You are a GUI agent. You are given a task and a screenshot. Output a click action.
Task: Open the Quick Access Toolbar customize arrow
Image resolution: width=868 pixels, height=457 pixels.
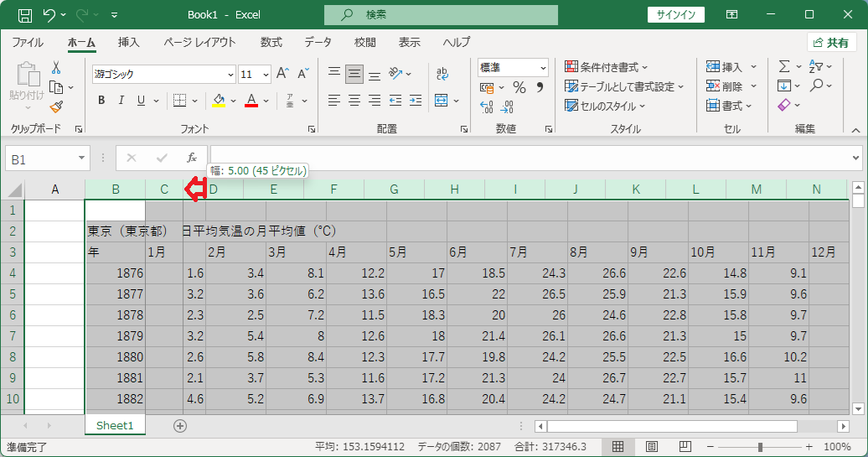[114, 15]
